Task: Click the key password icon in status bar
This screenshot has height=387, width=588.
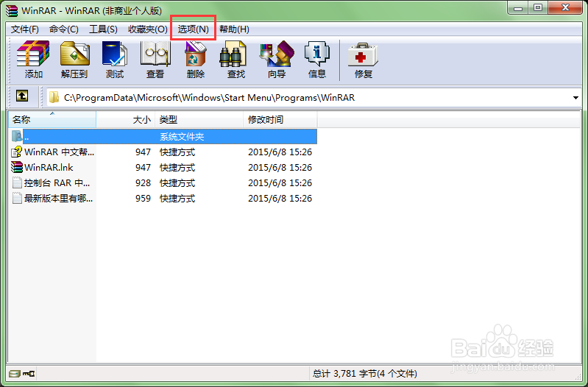Action: coord(29,374)
